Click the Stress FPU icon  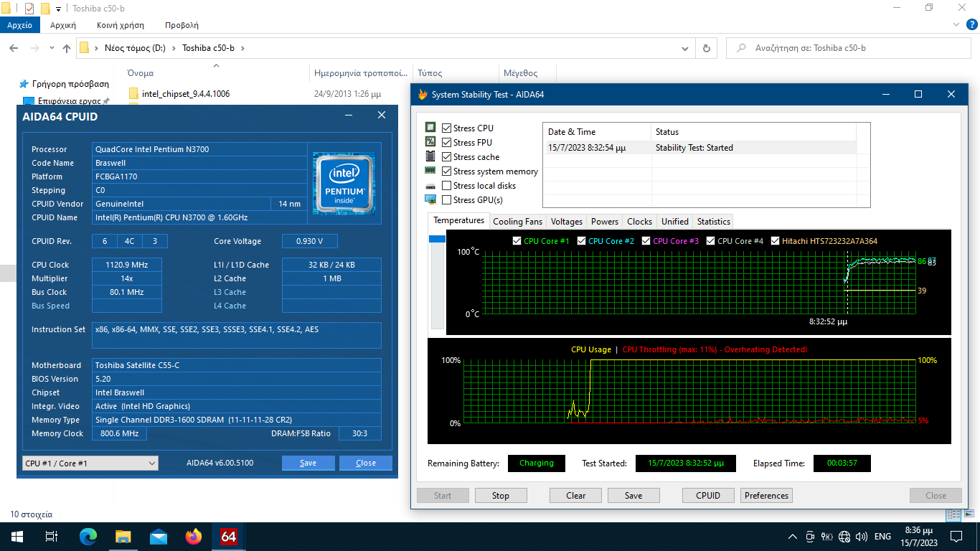point(430,142)
